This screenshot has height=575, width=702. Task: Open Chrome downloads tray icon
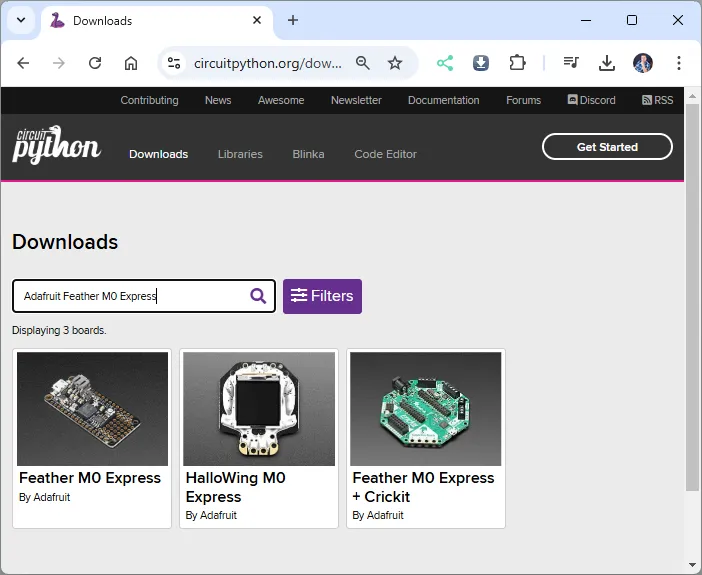tap(606, 63)
